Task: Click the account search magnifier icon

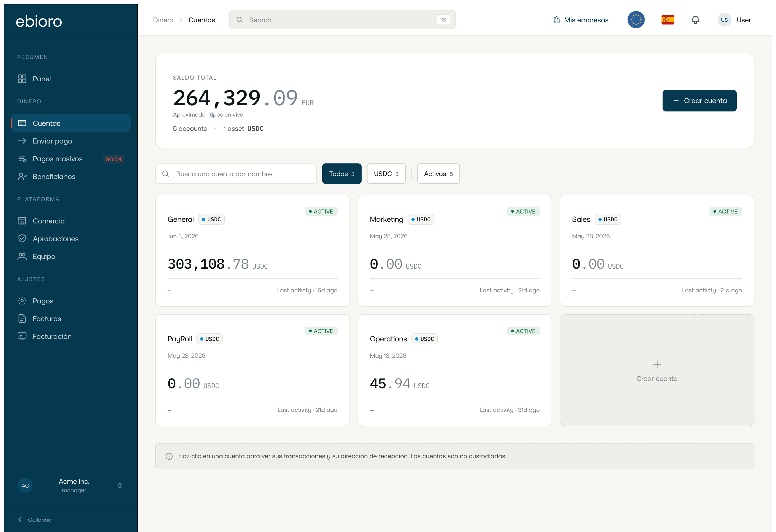Action: [165, 174]
